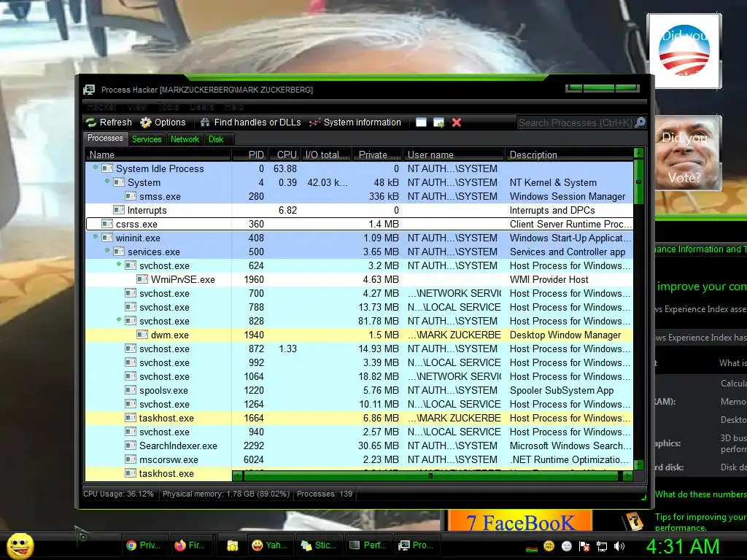Viewport: 747px width, 560px height.
Task: Open the Help menu
Action: click(234, 106)
